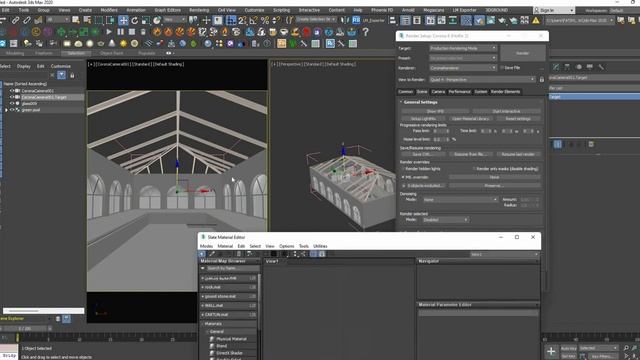Open the Modifiers menu

[x=109, y=10]
